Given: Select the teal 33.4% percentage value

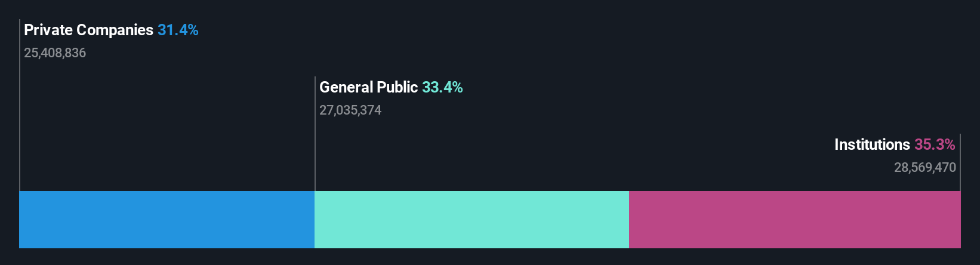Looking at the screenshot, I should click(442, 87).
